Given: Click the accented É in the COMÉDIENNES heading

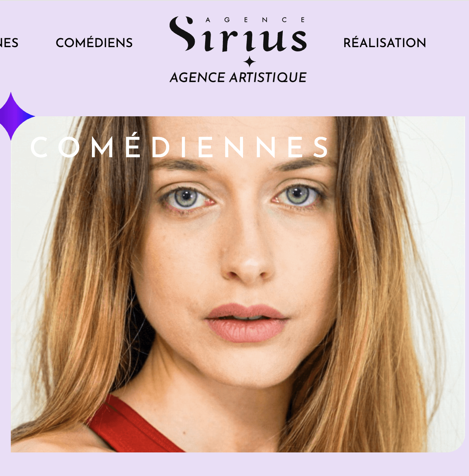Looking at the screenshot, I should 133,145.
